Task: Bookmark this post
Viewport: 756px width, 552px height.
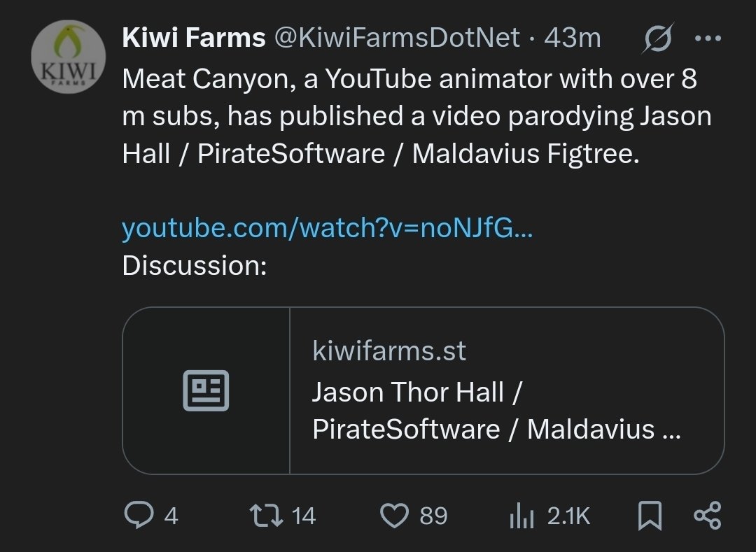Action: tap(650, 516)
